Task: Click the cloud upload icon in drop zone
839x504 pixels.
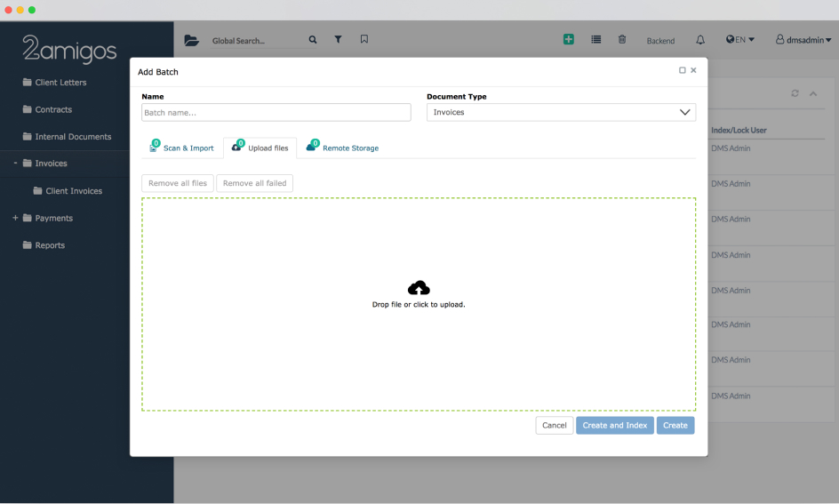Action: click(x=419, y=288)
